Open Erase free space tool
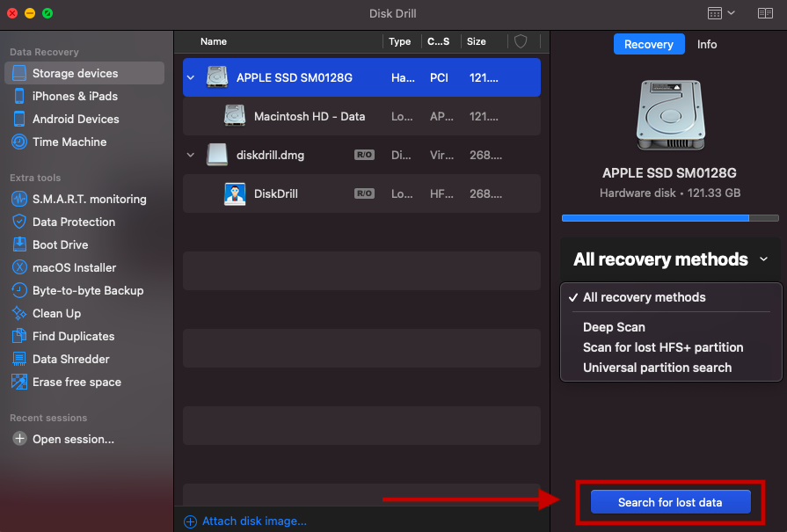Image resolution: width=787 pixels, height=532 pixels. tap(77, 382)
